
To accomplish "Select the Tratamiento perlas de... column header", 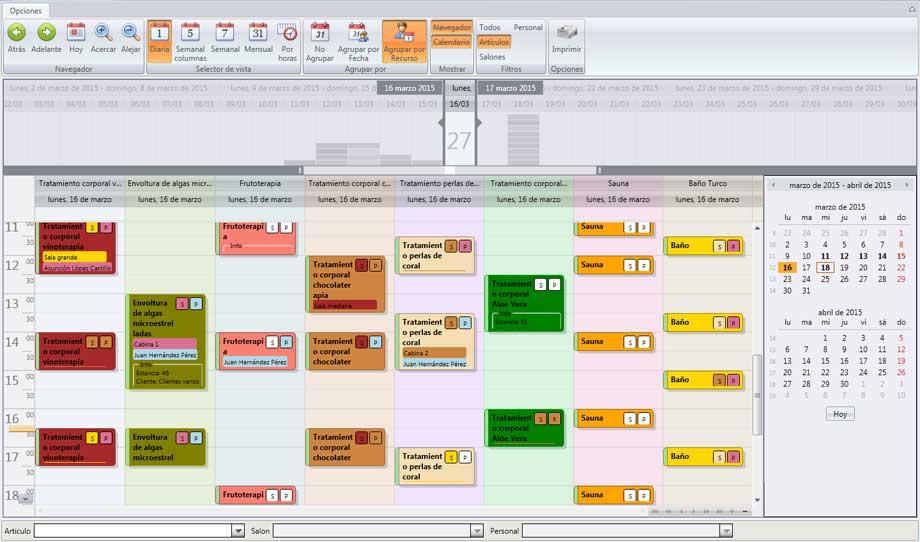I will (439, 184).
